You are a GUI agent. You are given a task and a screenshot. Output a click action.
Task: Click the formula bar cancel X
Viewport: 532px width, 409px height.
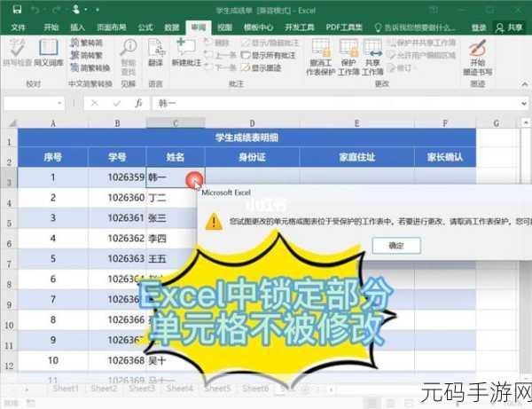(95, 103)
